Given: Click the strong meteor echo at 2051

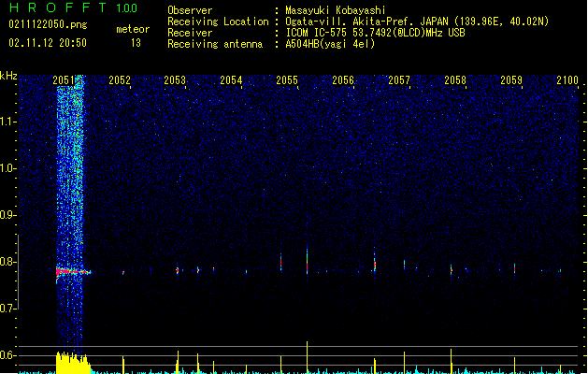Looking at the screenshot, I should coord(73,271).
